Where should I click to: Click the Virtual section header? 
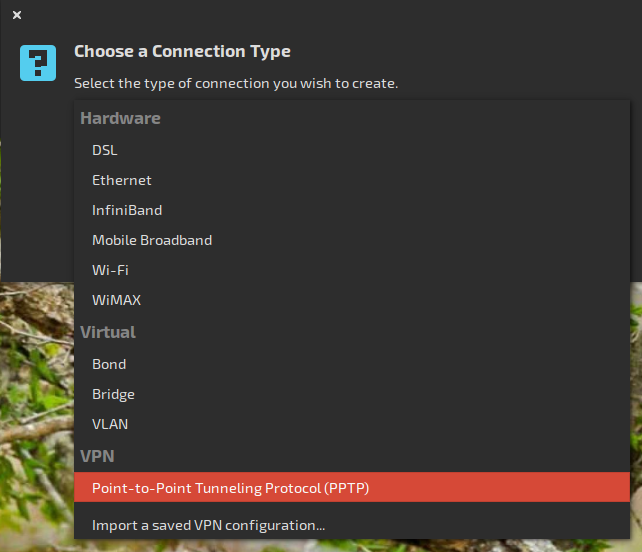click(x=107, y=332)
